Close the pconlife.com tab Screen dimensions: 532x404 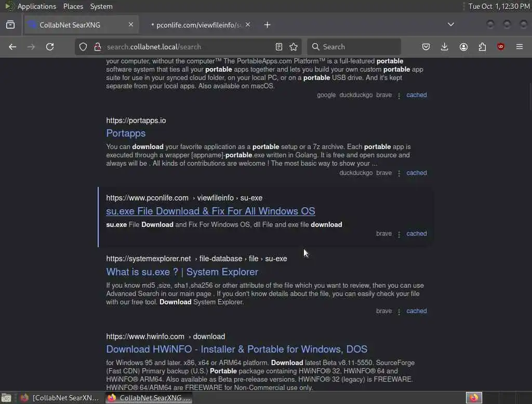248,24
